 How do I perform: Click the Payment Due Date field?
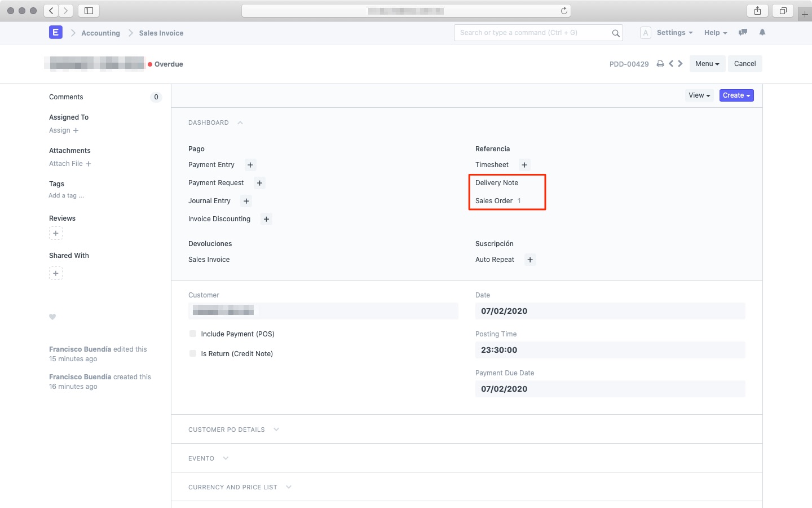[x=610, y=389]
